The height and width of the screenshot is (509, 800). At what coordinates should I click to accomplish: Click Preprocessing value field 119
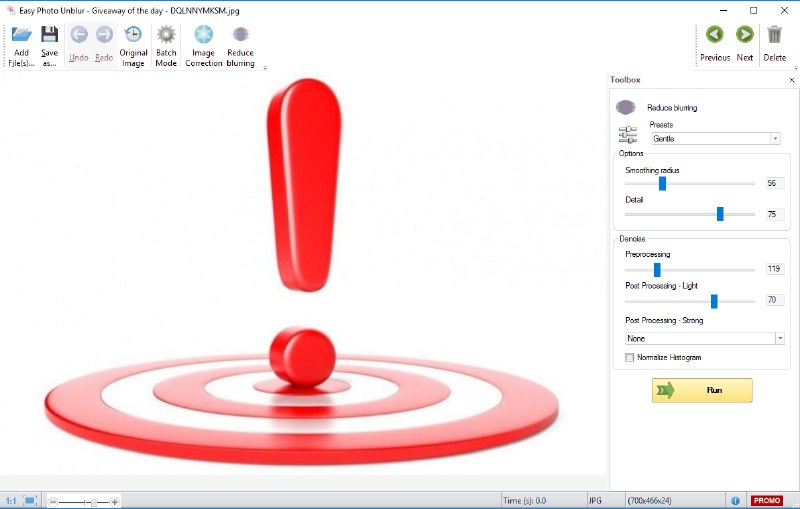point(774,269)
